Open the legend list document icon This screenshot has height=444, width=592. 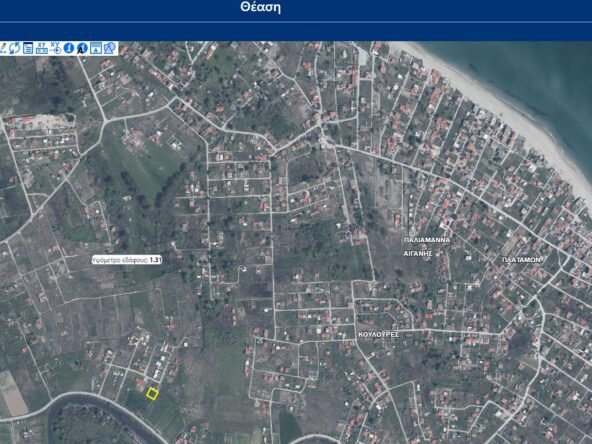click(28, 48)
